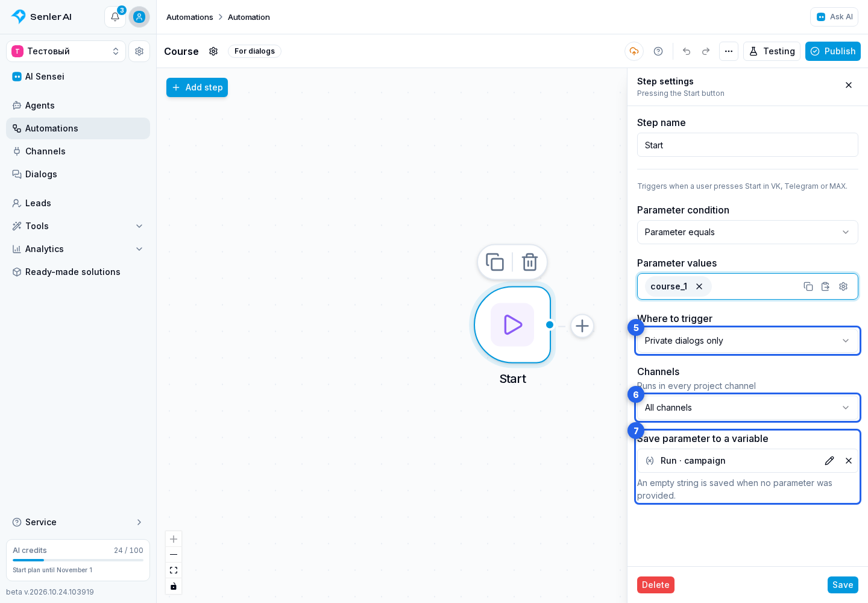Save the step settings
This screenshot has height=603, width=868.
(843, 585)
